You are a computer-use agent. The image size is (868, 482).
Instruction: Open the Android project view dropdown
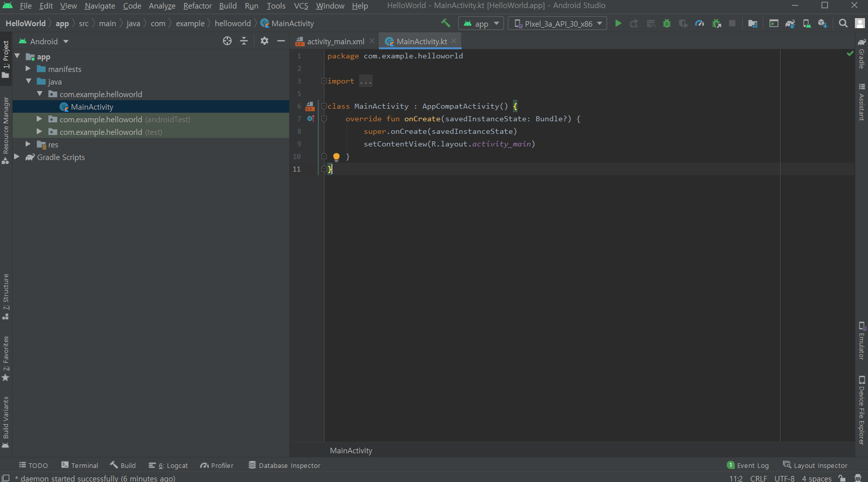[x=44, y=41]
